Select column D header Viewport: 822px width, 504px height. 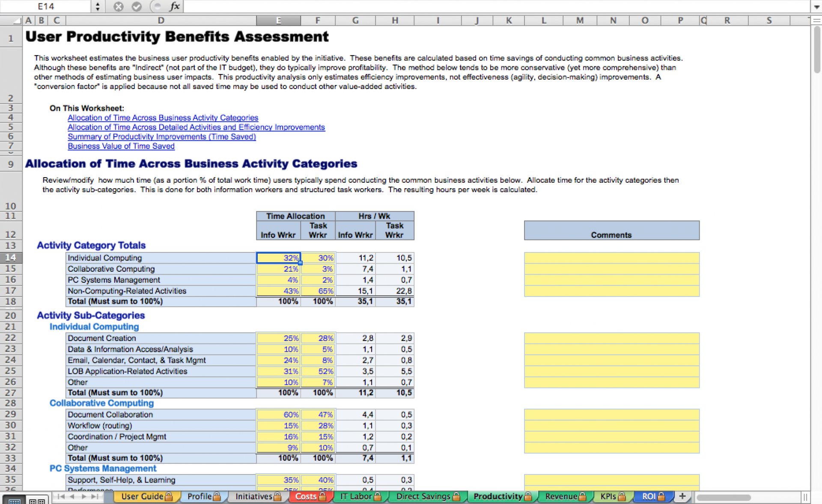coord(161,20)
